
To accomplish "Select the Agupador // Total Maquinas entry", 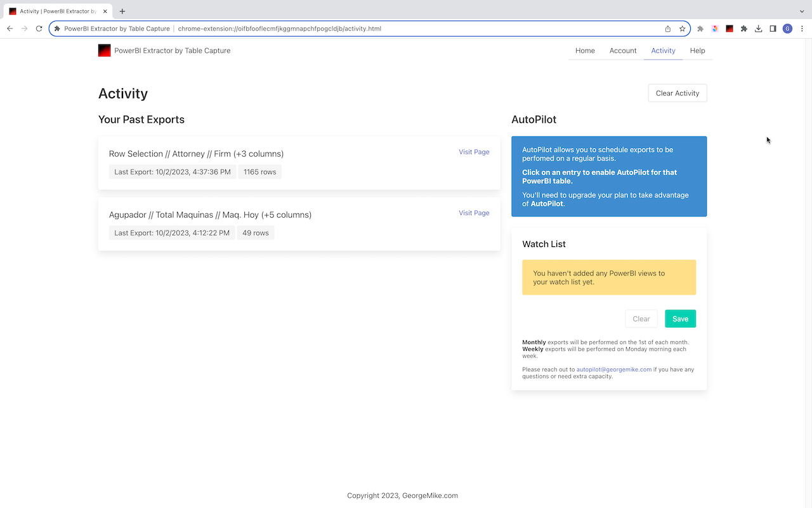I will click(299, 224).
